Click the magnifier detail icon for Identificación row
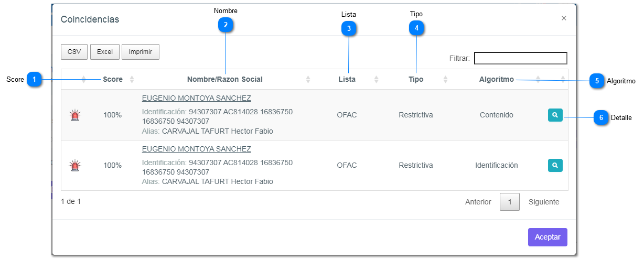This screenshot has height=260, width=644. pos(555,165)
